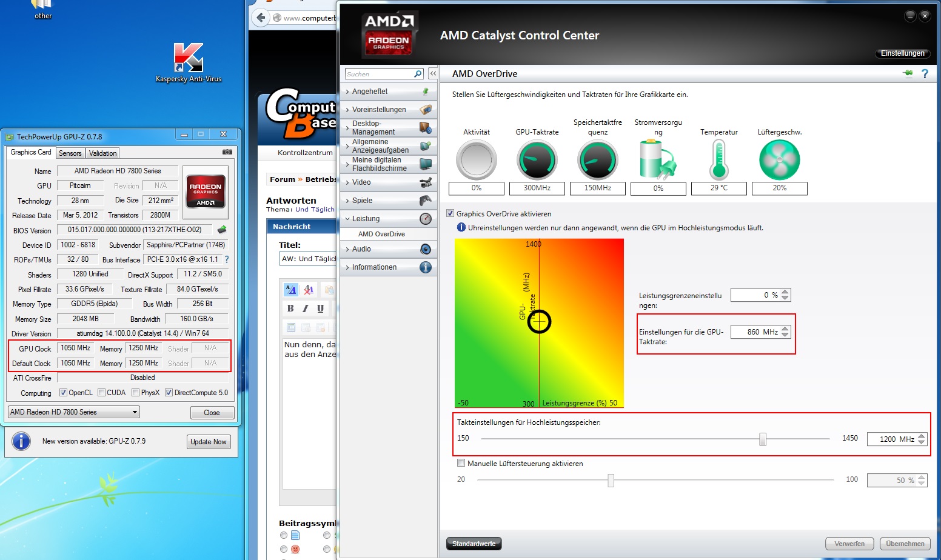
Task: Click the Lüftergeschw. fan gauge icon
Action: coord(780,160)
